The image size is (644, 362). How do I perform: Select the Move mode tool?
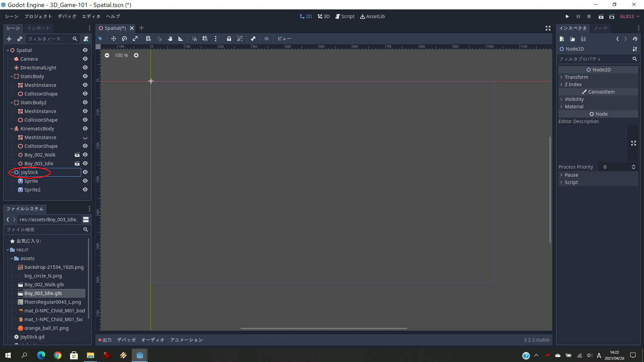click(114, 39)
